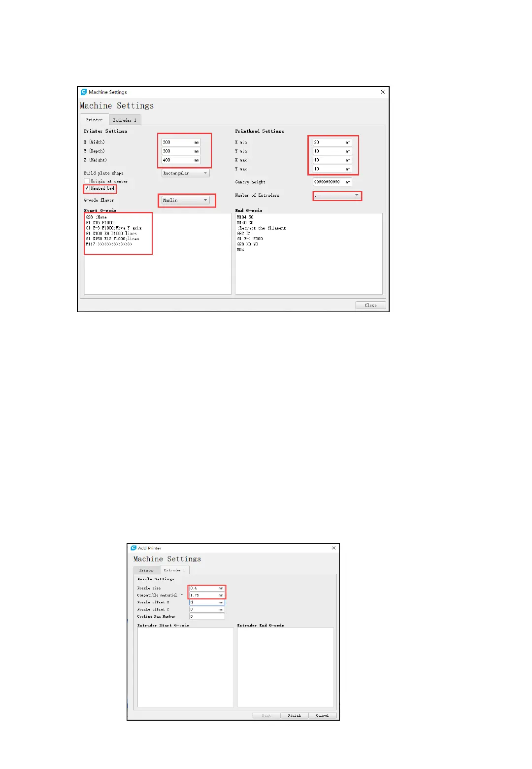
Task: Click the 'M84' line in End G-code
Action: pyautogui.click(x=240, y=249)
